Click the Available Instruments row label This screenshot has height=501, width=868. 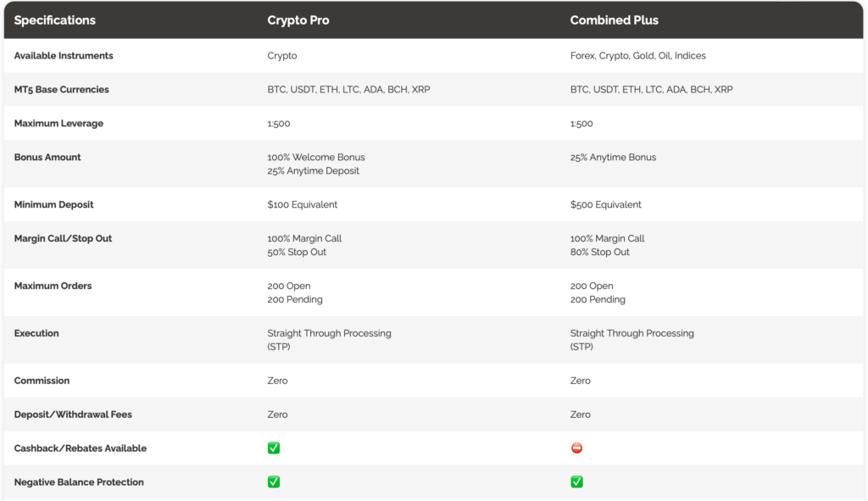[x=63, y=56]
